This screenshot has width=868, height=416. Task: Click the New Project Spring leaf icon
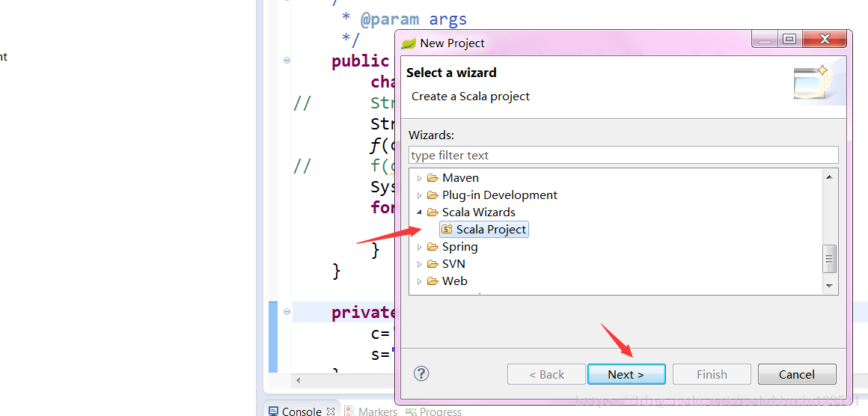(x=409, y=43)
